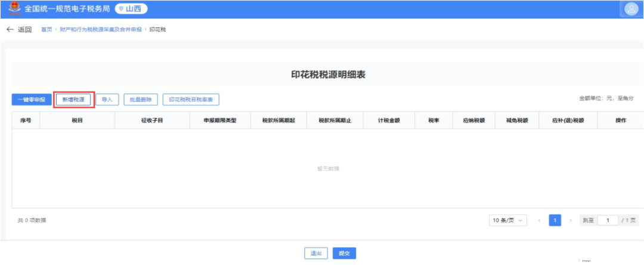Click the 返回 back label
644x265 pixels.
24,30
